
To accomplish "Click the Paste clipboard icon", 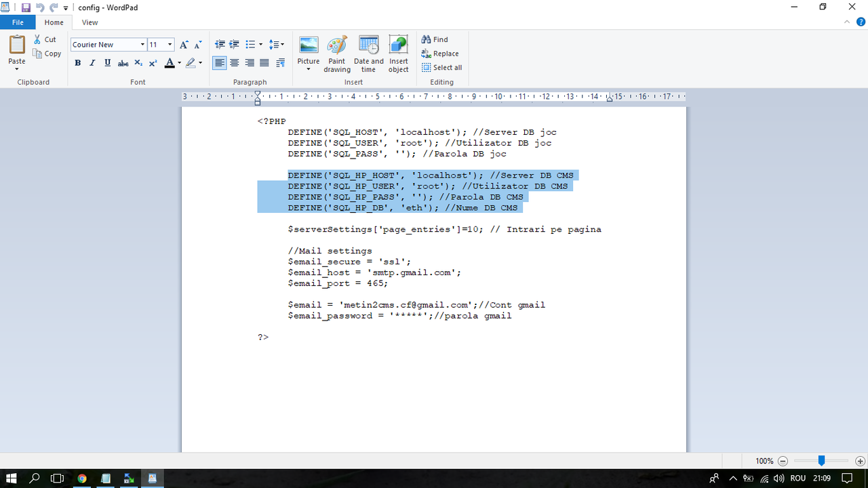I will pyautogui.click(x=17, y=45).
